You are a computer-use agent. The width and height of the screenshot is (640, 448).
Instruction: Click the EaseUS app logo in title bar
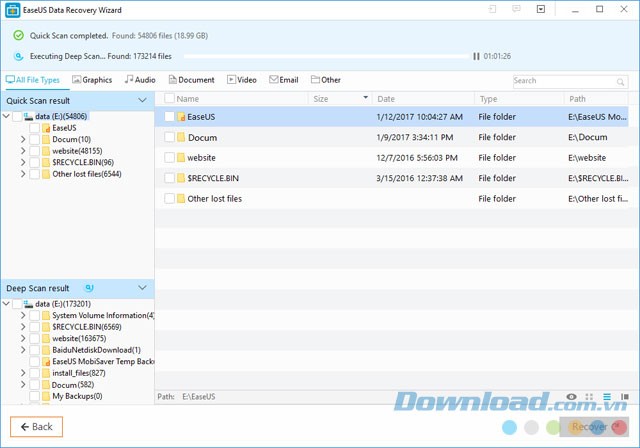click(x=12, y=10)
